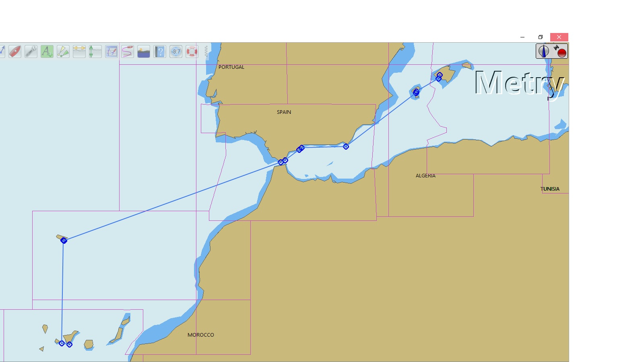Click the partially visible create route icon
The height and width of the screenshot is (362, 644).
[2, 51]
